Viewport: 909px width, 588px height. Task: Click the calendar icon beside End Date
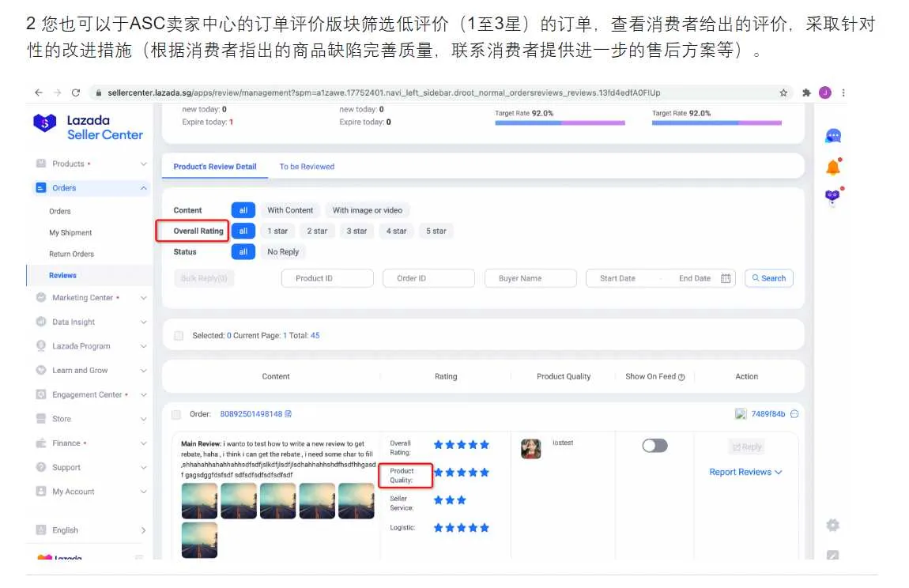click(x=726, y=278)
